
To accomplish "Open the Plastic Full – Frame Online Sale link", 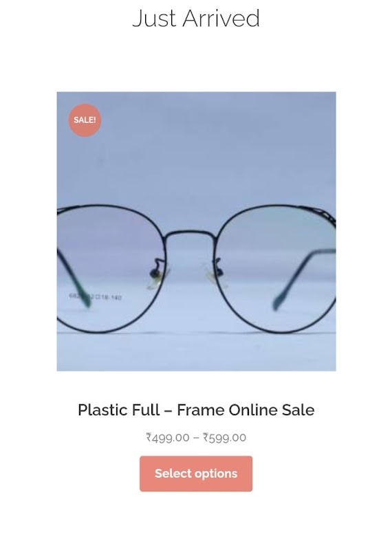I will tap(196, 410).
